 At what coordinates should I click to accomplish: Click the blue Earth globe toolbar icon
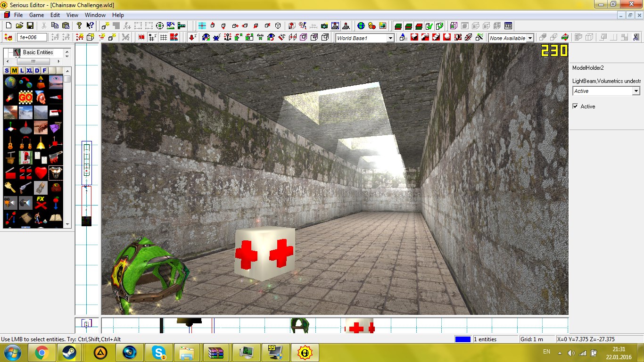361,25
